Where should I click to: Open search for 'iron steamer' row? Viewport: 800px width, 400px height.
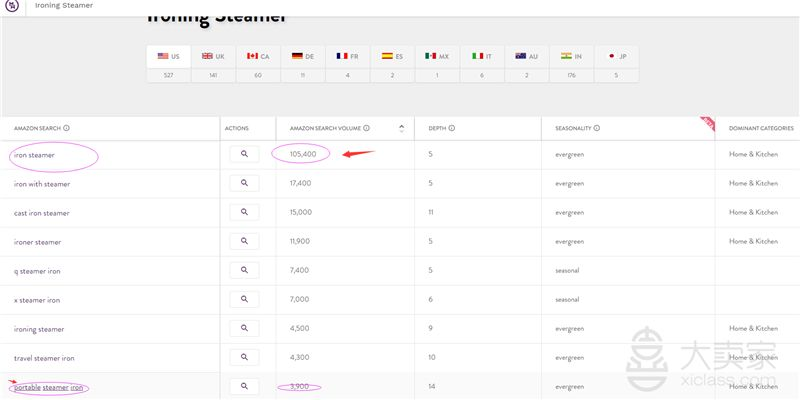click(244, 154)
